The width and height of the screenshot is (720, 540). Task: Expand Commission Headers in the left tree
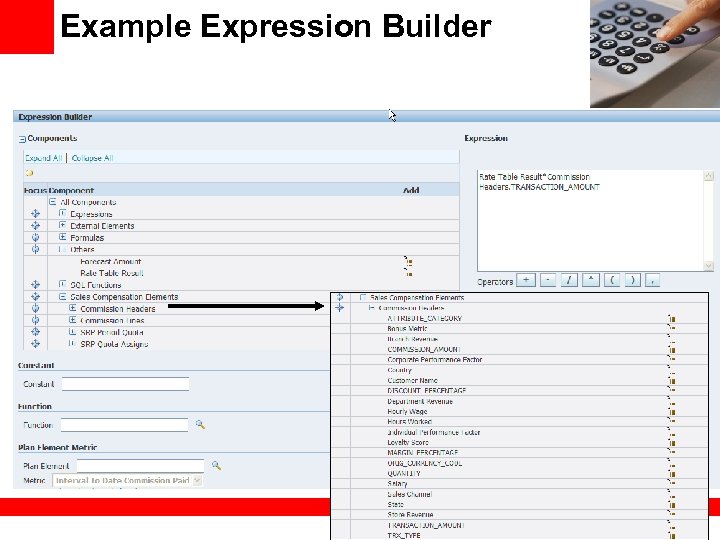tap(72, 308)
